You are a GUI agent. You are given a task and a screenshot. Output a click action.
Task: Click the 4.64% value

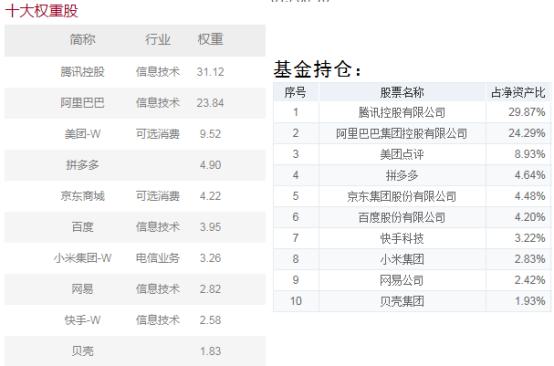coord(530,175)
